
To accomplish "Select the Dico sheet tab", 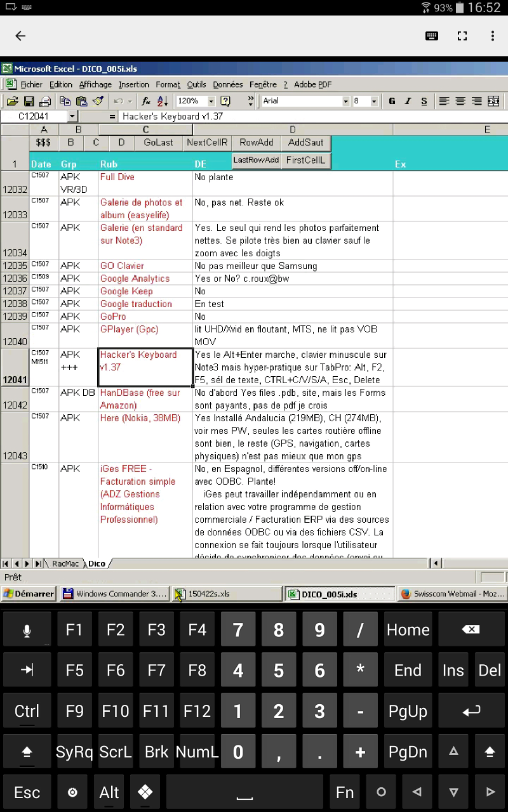I will [x=97, y=563].
